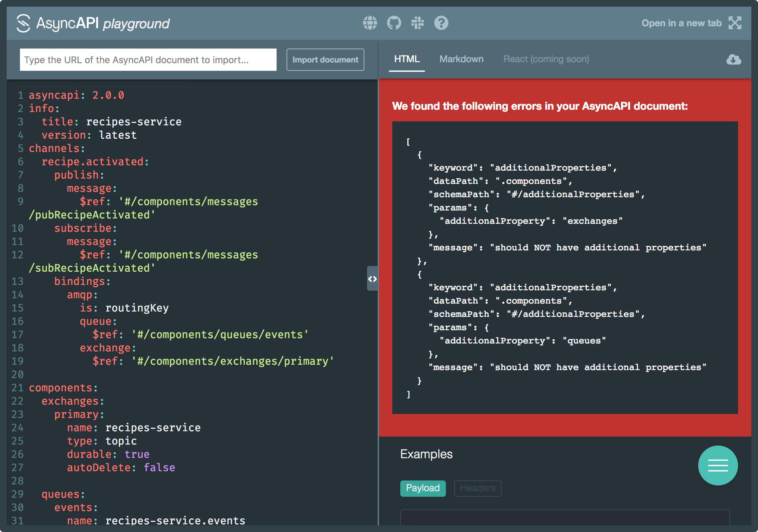Viewport: 758px width, 532px height.
Task: Click the AsyncAPI document URL input field
Action: (x=148, y=60)
